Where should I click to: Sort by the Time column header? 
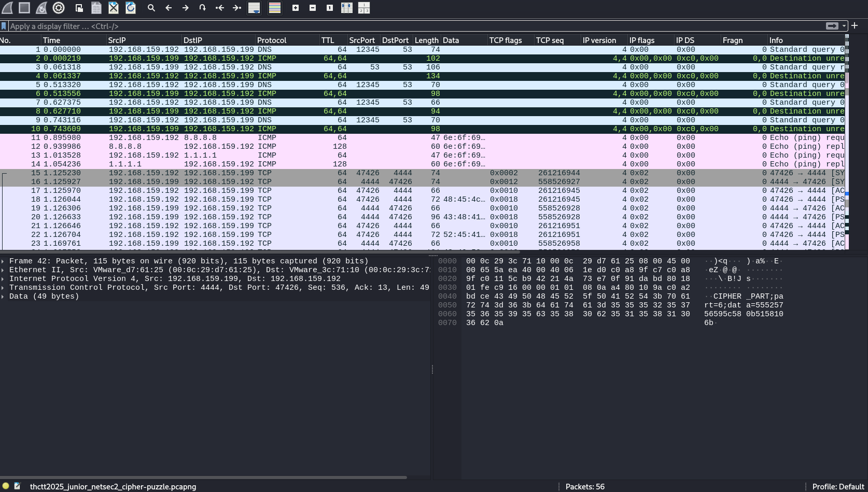click(74, 40)
